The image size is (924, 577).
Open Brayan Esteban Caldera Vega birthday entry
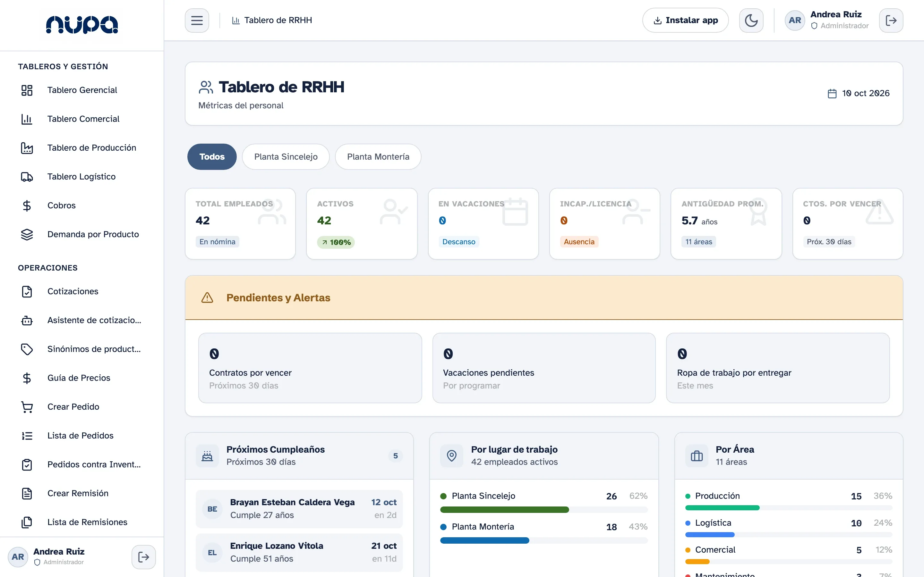pyautogui.click(x=299, y=509)
